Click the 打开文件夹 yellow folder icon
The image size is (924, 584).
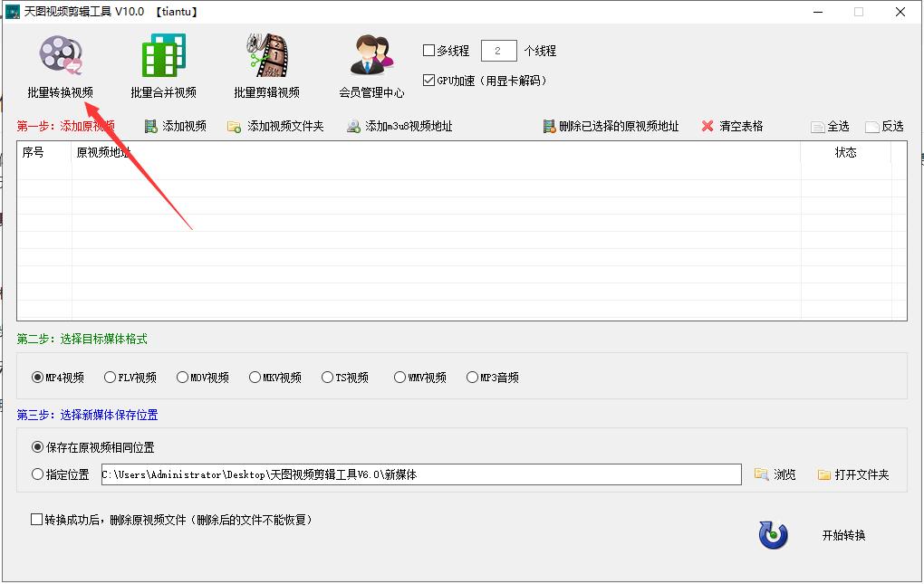point(823,474)
